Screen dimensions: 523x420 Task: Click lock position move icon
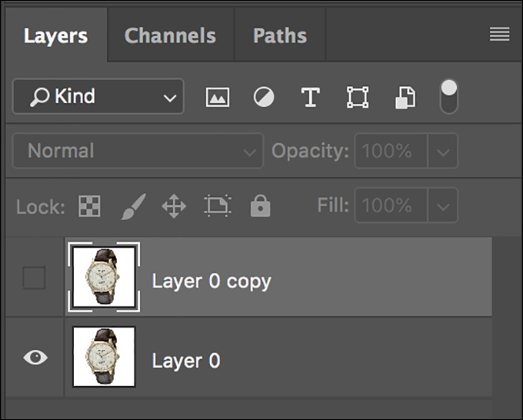174,207
